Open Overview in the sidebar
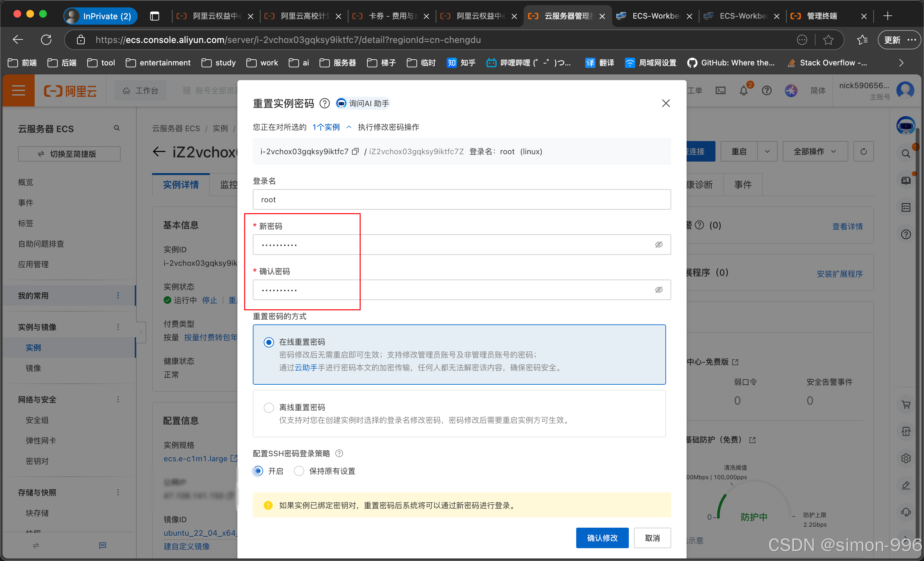This screenshot has width=924, height=561. (x=25, y=182)
